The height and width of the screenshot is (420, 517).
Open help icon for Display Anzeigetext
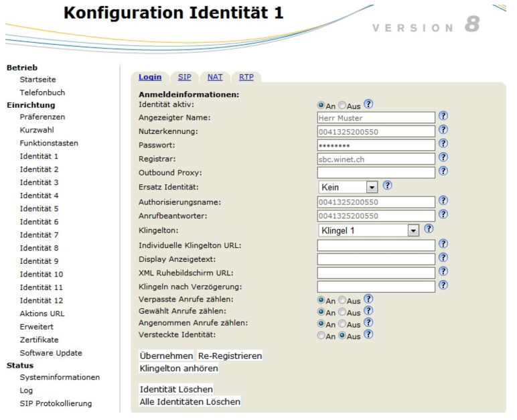pos(443,257)
